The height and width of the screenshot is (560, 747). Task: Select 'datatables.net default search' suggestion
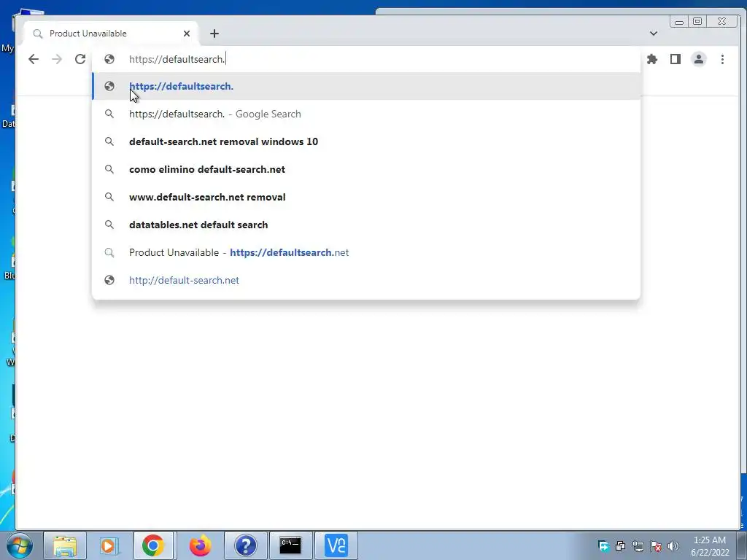[x=366, y=225]
